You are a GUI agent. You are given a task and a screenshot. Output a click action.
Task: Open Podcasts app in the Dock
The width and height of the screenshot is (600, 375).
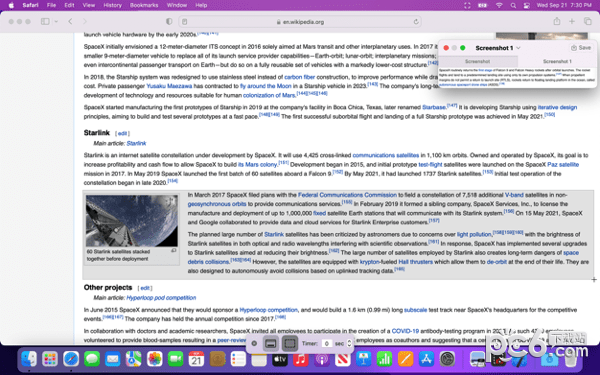(x=322, y=359)
